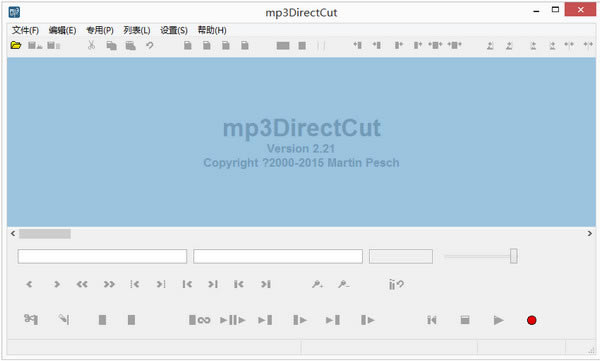Click the Stop transport button
Screen dimensions: 600x361
(x=465, y=320)
